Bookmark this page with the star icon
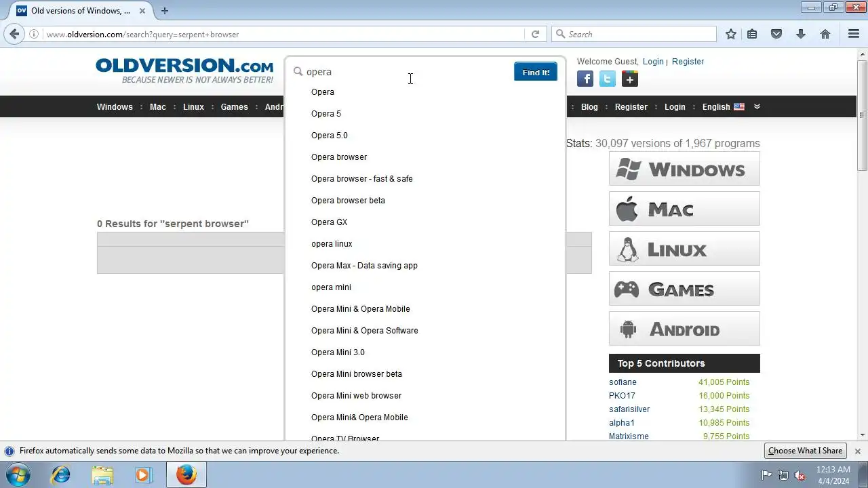 [731, 34]
